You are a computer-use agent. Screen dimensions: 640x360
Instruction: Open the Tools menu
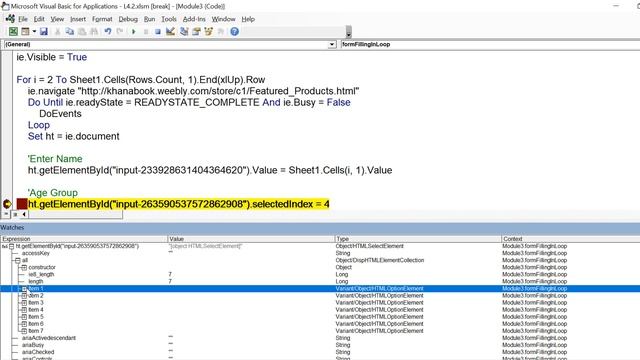click(169, 19)
